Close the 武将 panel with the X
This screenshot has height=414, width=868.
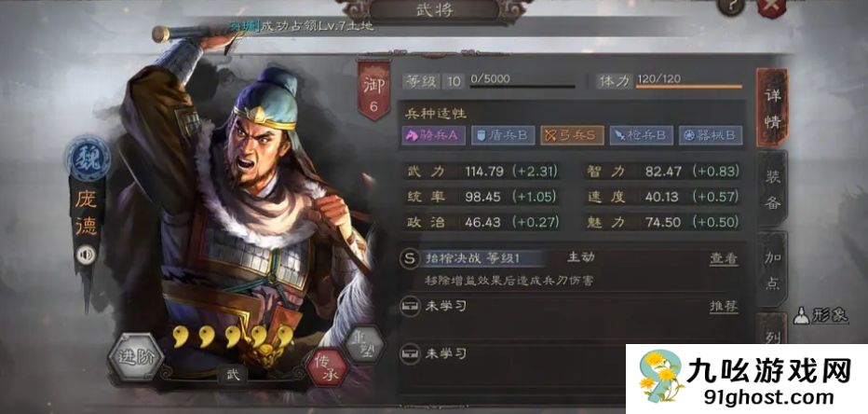pyautogui.click(x=771, y=7)
